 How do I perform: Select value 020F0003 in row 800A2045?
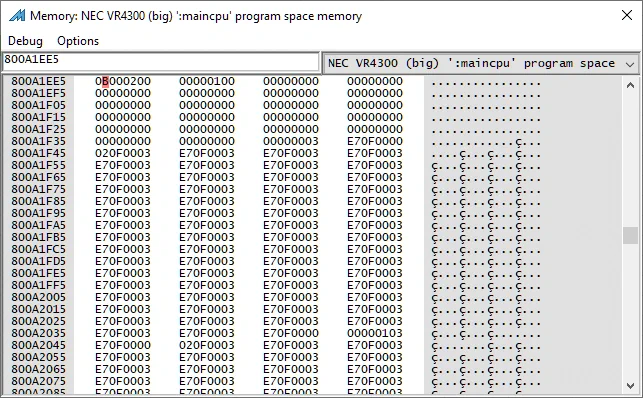(x=207, y=345)
